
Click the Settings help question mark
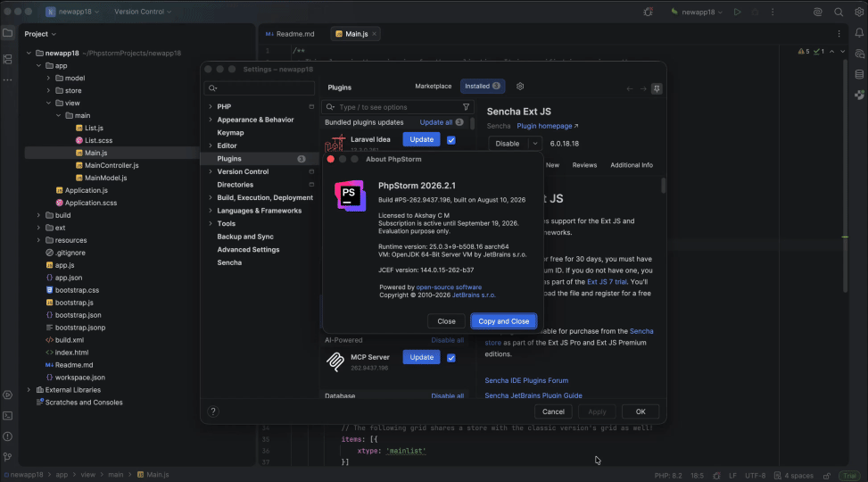point(213,411)
